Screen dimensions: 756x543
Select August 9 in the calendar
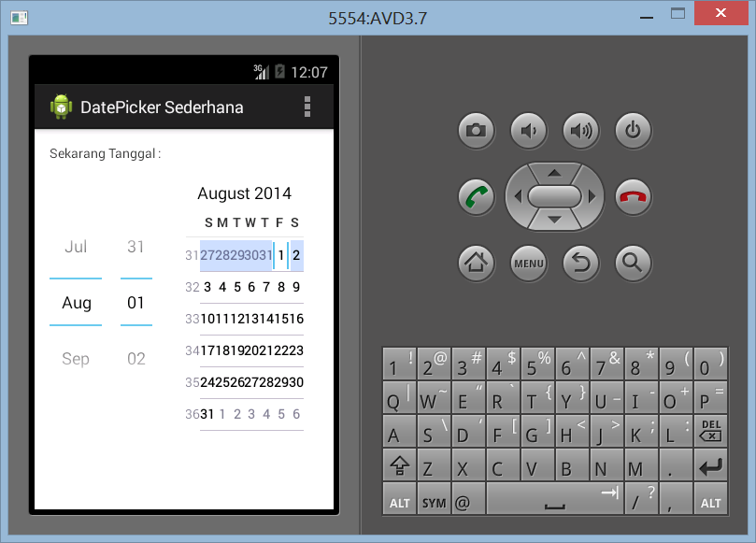point(296,287)
